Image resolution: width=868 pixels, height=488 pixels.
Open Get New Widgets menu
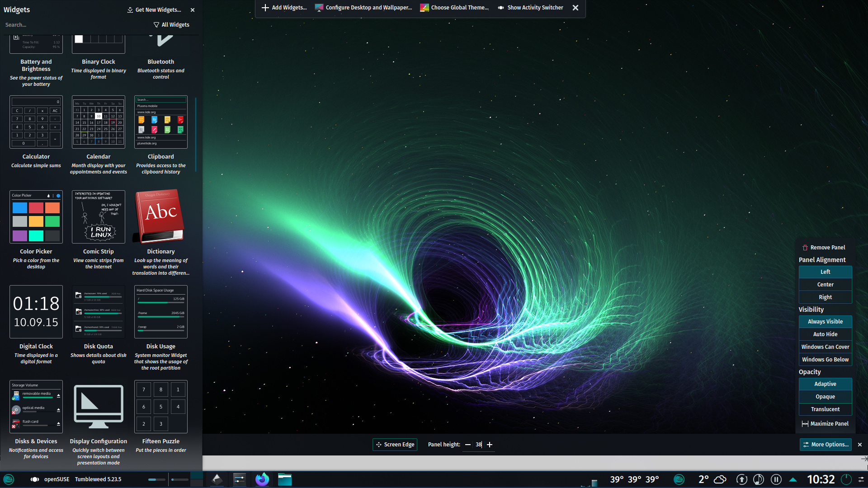tap(154, 10)
